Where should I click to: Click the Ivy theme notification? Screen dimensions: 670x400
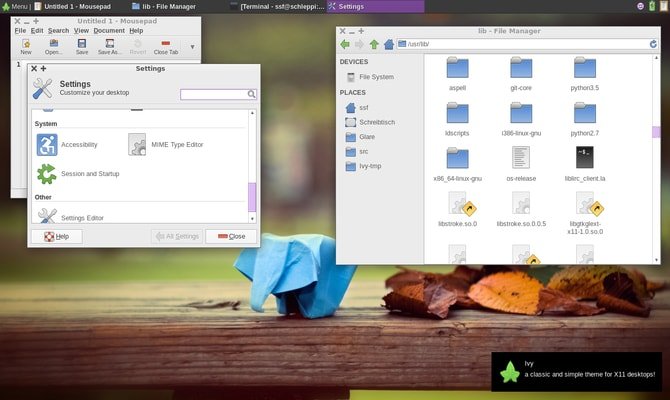[x=576, y=371]
